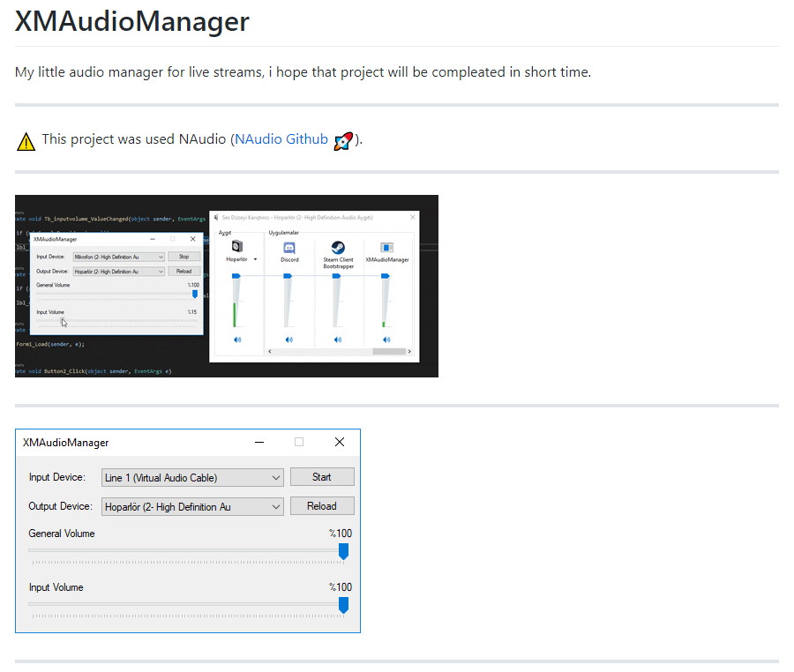Mute the Hoparlör device in mixer
Viewport: 794px width, 672px height.
click(237, 340)
